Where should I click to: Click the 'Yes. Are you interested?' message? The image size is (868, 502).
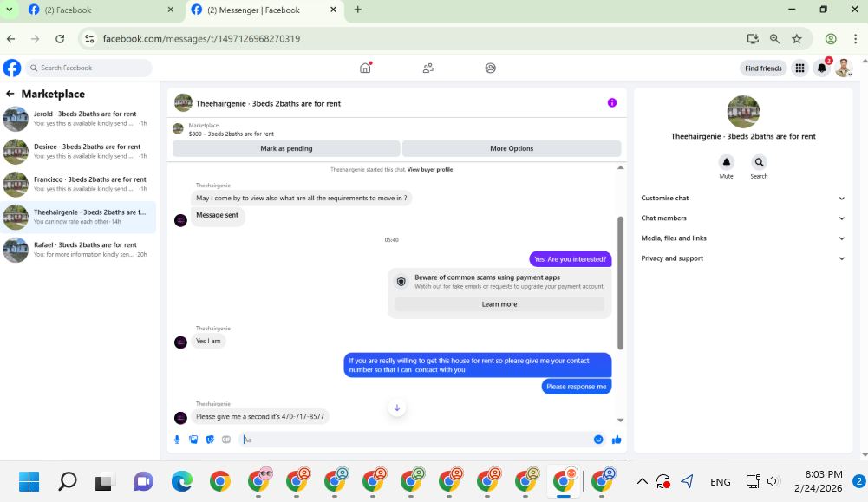[x=571, y=259]
